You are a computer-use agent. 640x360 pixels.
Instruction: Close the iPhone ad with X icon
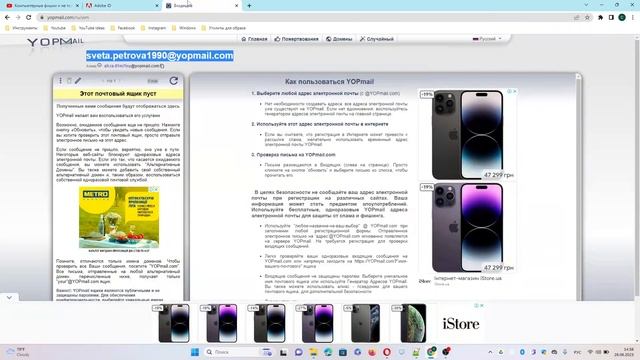tap(515, 91)
